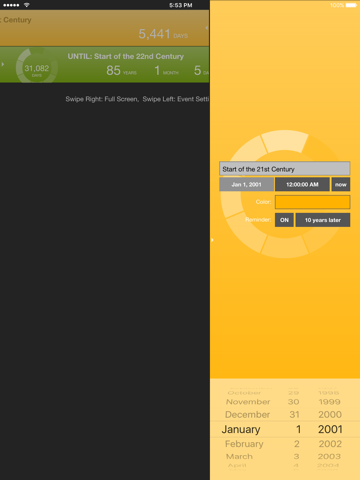Screen dimensions: 360x480
Task: Pick day '2' in the day wheel
Action: [297, 444]
